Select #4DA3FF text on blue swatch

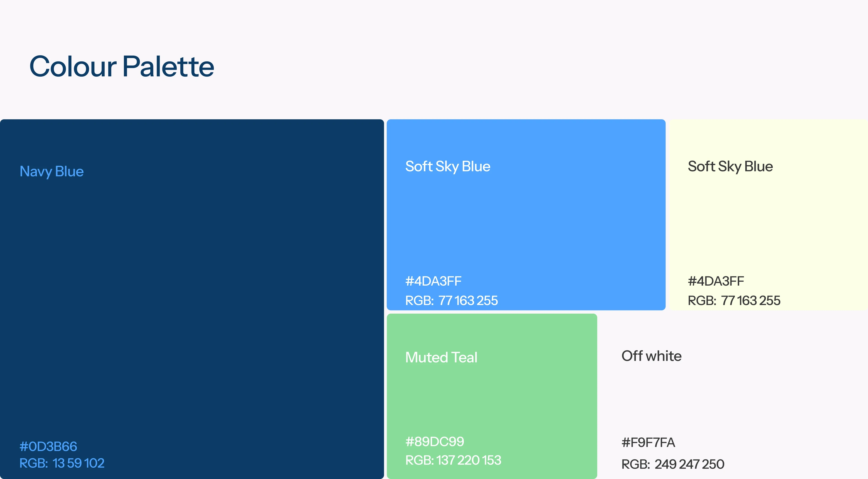[x=433, y=281]
